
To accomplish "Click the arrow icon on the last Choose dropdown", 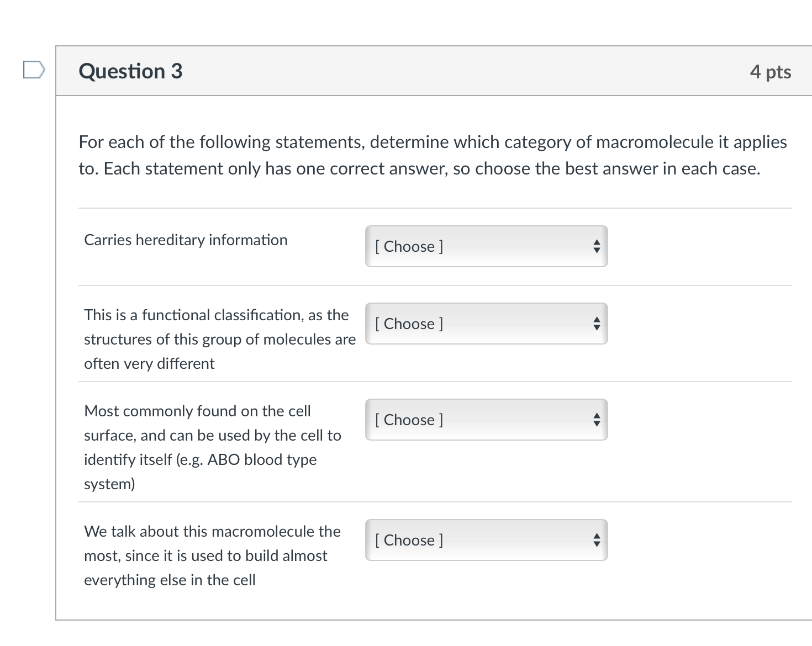I will 597,540.
